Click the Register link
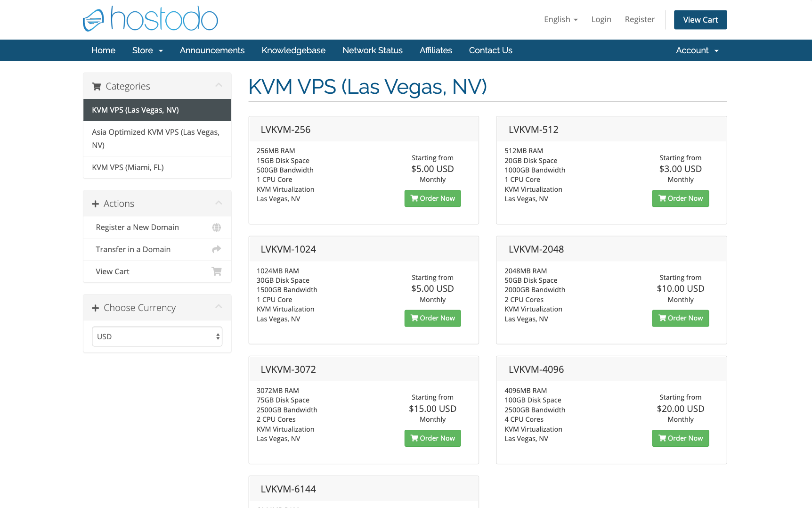Screen dimensions: 812x508 point(640,19)
